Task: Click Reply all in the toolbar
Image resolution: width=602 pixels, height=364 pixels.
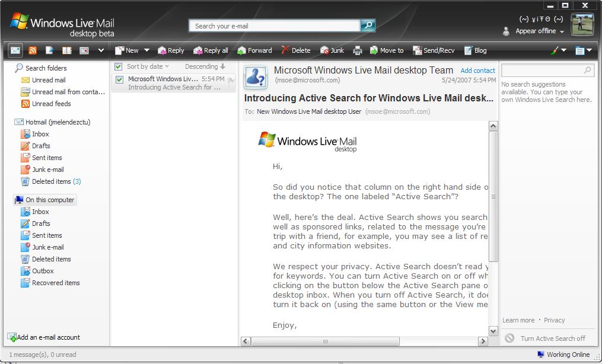Action: [x=211, y=50]
